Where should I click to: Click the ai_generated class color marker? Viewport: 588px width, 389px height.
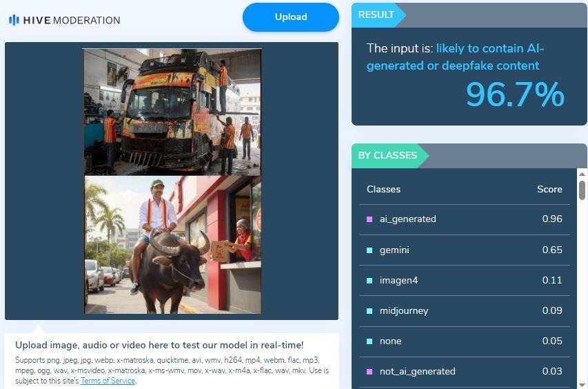point(370,219)
